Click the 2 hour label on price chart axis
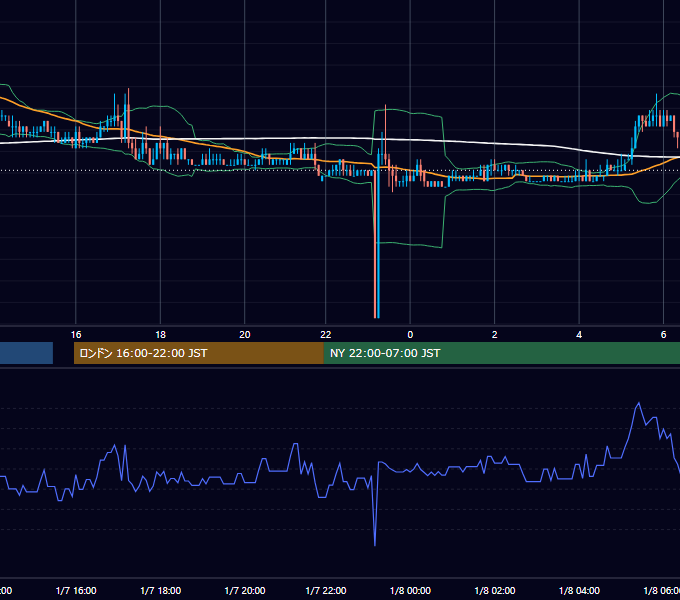680x600 pixels. click(x=494, y=335)
